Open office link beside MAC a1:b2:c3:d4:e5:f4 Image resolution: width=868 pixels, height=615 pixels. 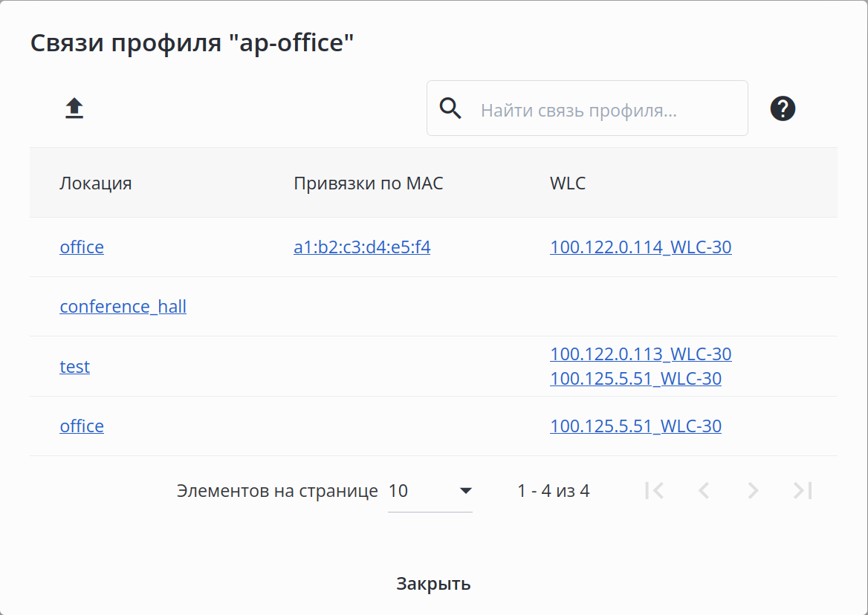tap(82, 247)
